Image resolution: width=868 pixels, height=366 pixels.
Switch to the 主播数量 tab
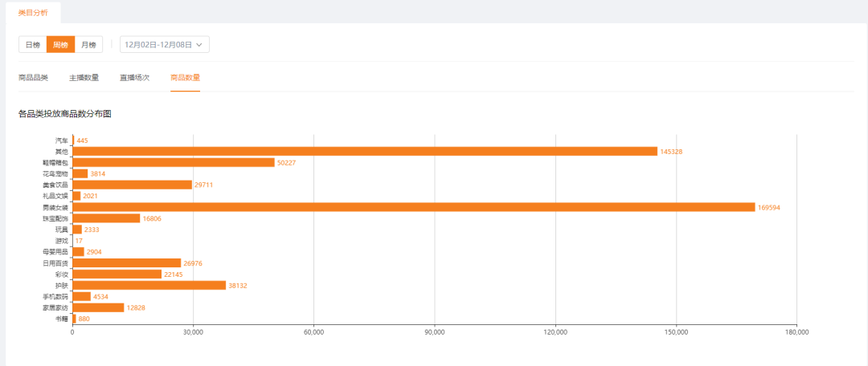(84, 78)
